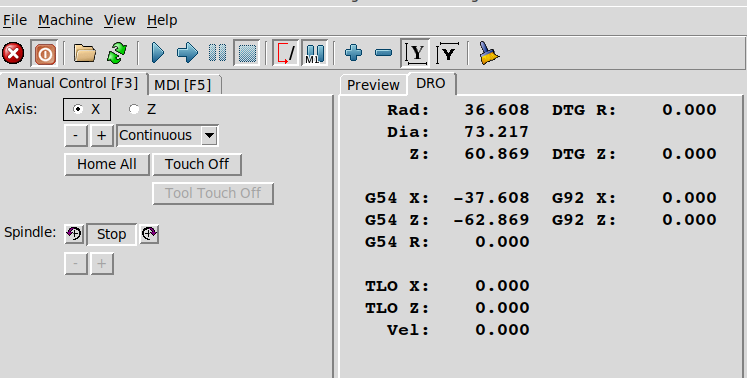
Task: Open the File menu
Action: click(15, 20)
